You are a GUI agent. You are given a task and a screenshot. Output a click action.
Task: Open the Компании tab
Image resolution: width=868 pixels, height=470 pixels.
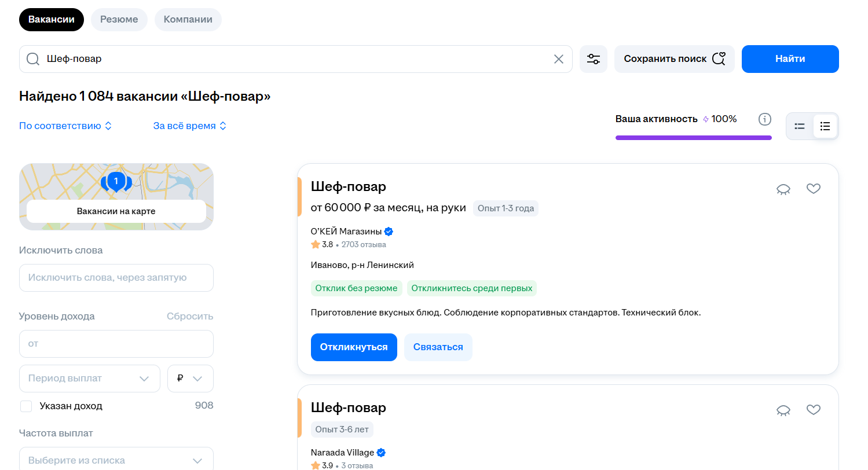188,19
